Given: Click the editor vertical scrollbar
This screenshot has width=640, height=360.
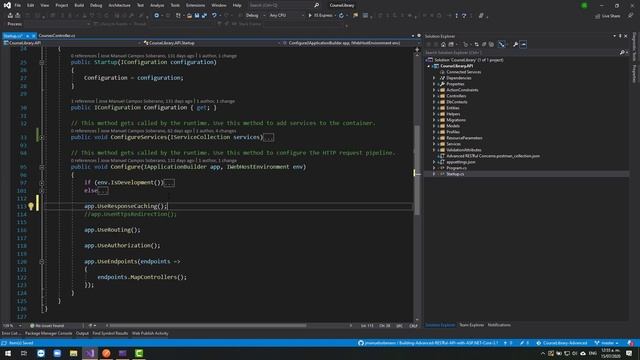Looking at the screenshot, I should pos(417,169).
